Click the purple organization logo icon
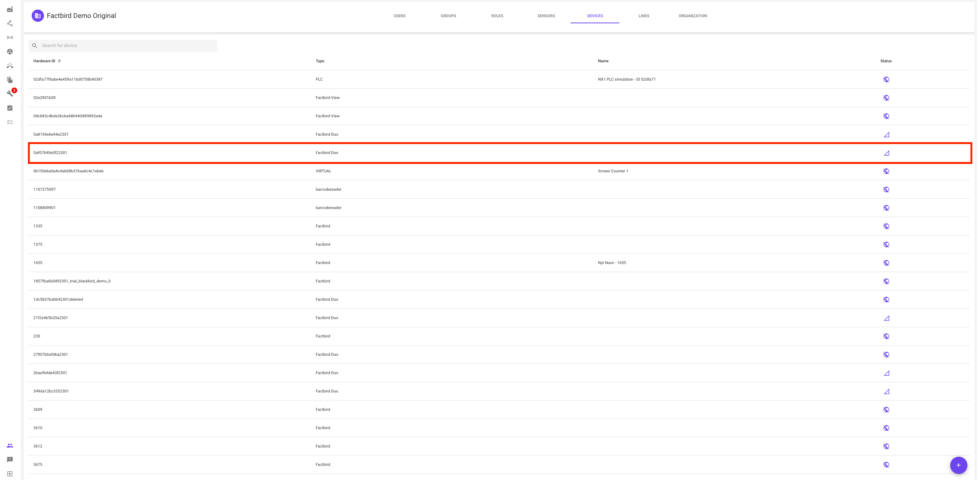The width and height of the screenshot is (980, 480). [37, 16]
